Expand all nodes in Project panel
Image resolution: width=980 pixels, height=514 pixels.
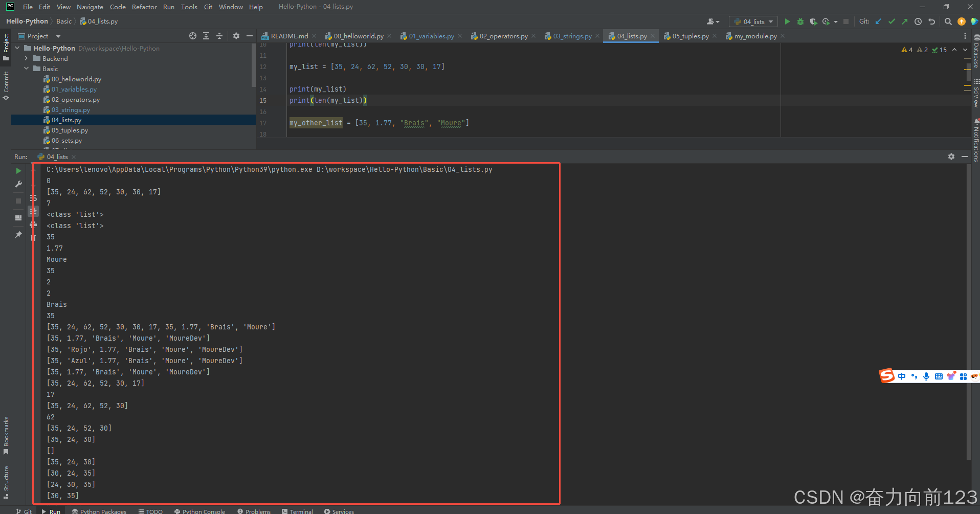tap(206, 36)
